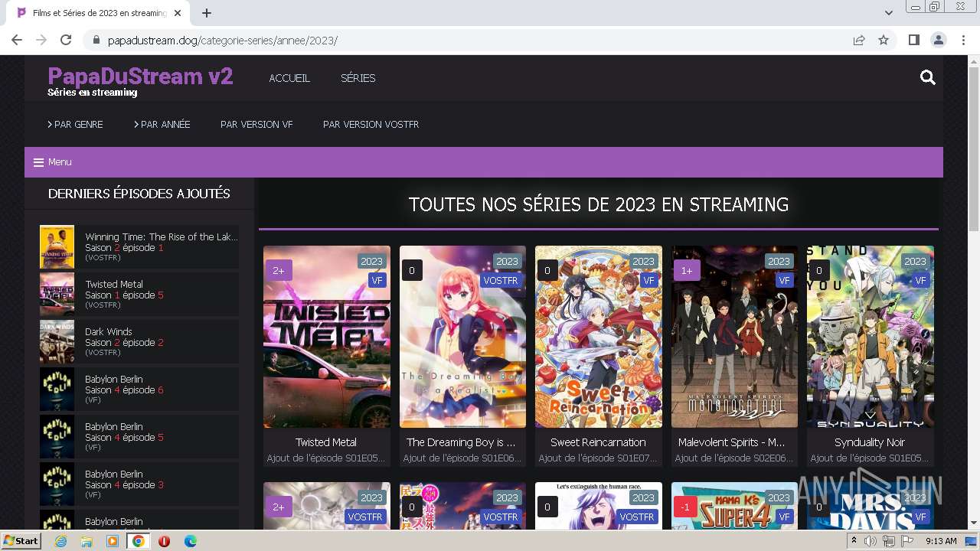Bookmark this page with star icon
The height and width of the screenshot is (551, 980).
click(884, 40)
